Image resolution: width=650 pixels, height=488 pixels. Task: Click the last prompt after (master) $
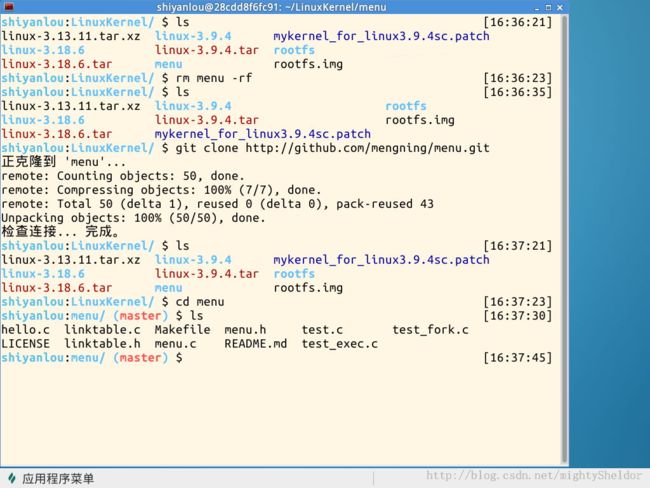[179, 358]
